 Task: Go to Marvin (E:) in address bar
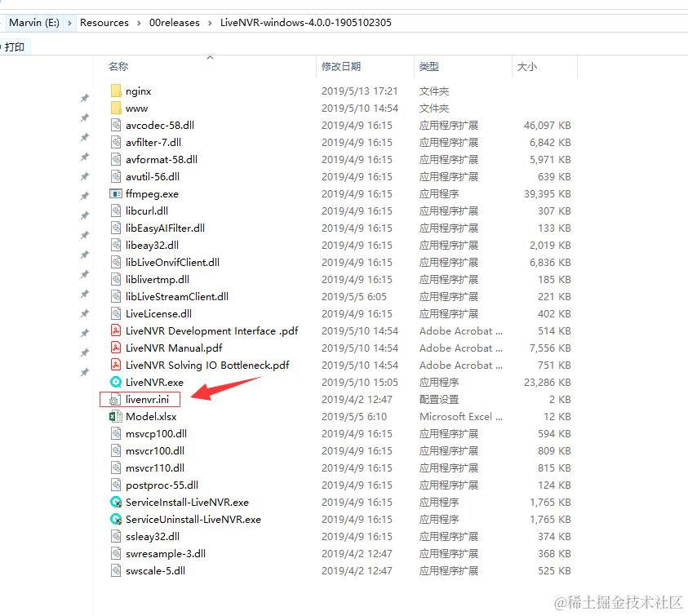point(34,23)
